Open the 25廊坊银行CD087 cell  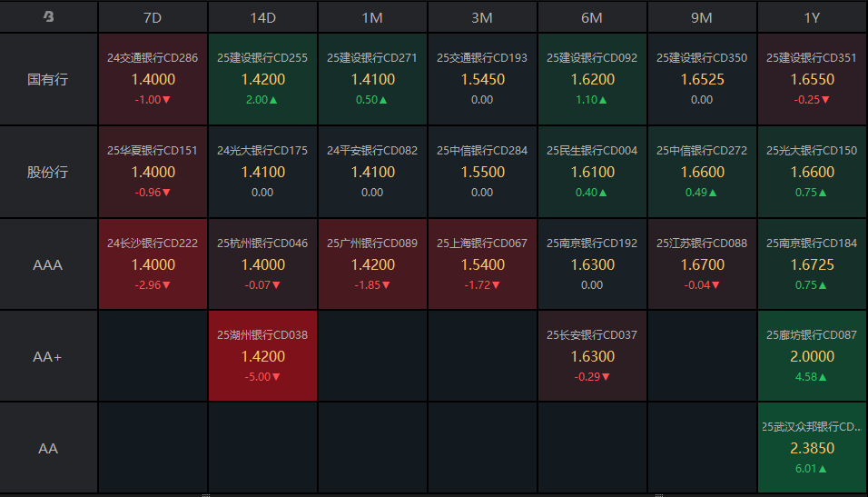(812, 356)
